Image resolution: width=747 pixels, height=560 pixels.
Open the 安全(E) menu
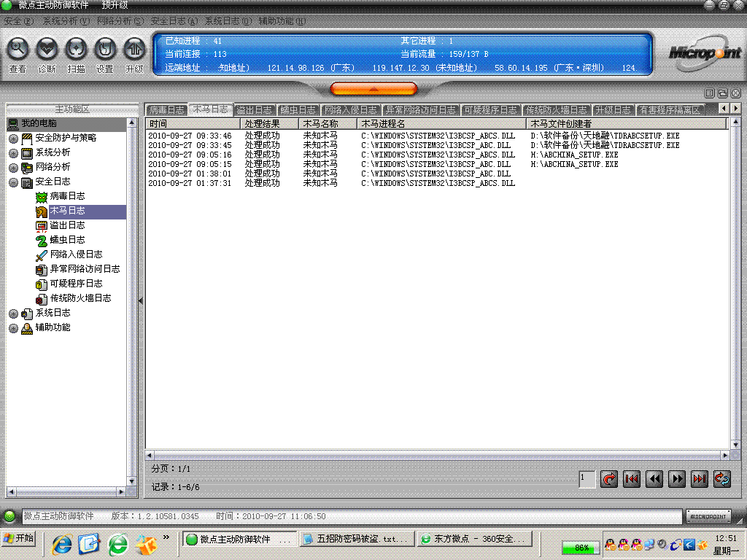18,21
